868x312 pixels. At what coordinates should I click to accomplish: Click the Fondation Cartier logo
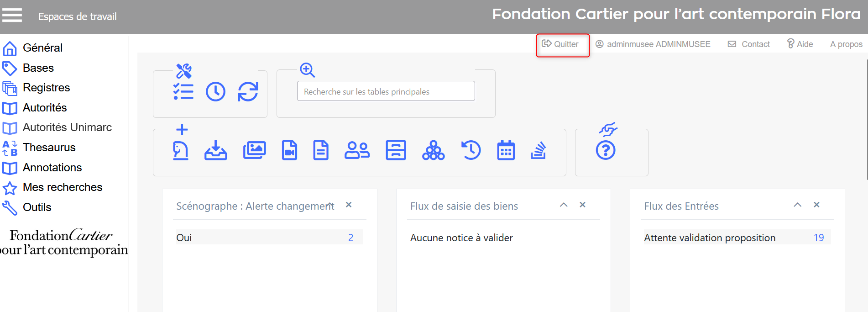click(x=64, y=242)
